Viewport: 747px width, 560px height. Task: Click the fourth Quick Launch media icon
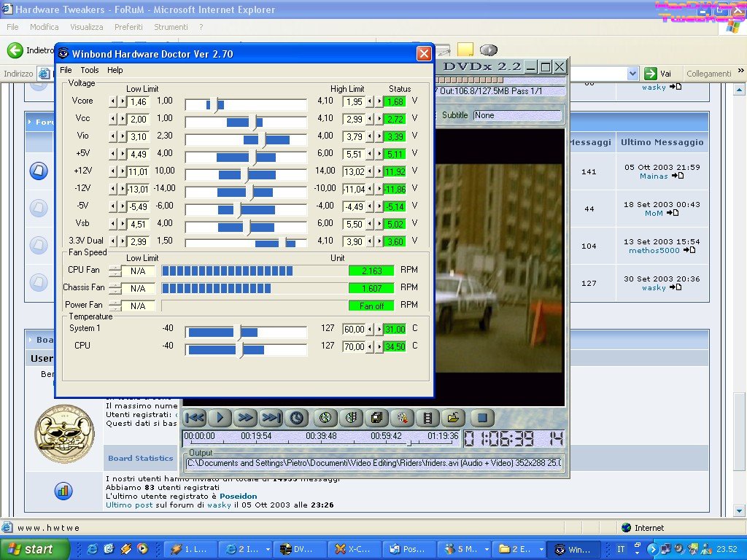point(142,549)
